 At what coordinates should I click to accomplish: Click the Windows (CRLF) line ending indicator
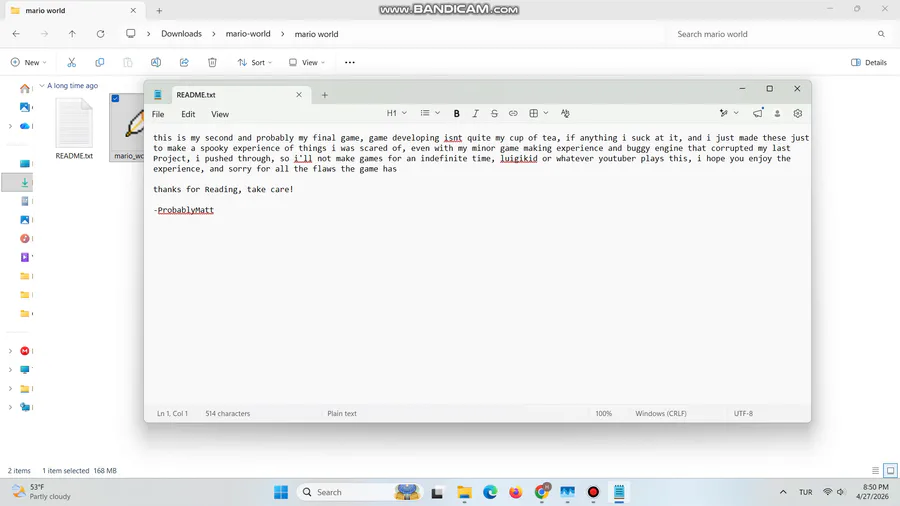coord(661,414)
